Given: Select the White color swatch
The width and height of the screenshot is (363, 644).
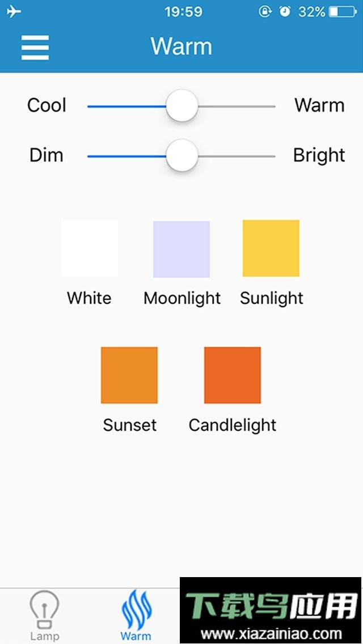Looking at the screenshot, I should click(x=90, y=248).
